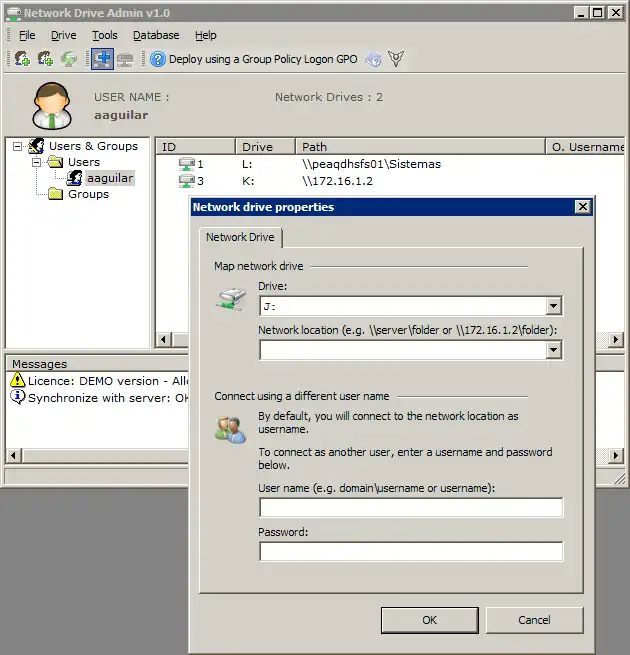This screenshot has height=655, width=630.
Task: Click the about icon with question mark
Action: 373,59
